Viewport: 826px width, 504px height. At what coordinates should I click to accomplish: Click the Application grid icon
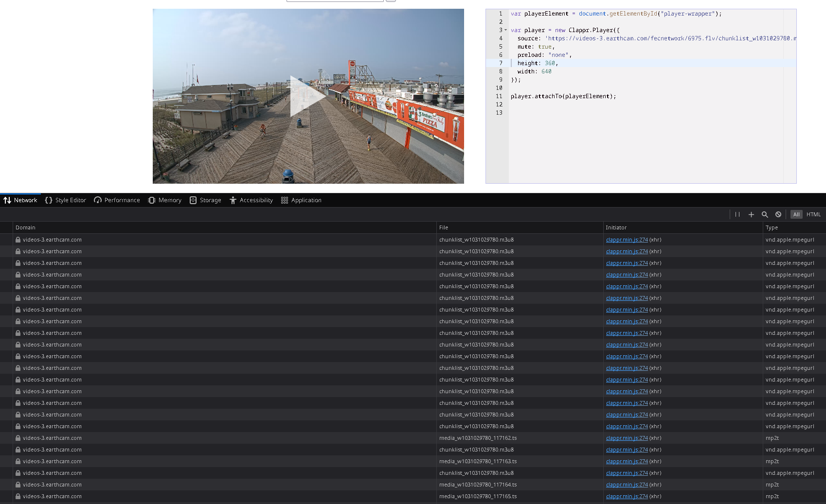click(284, 200)
